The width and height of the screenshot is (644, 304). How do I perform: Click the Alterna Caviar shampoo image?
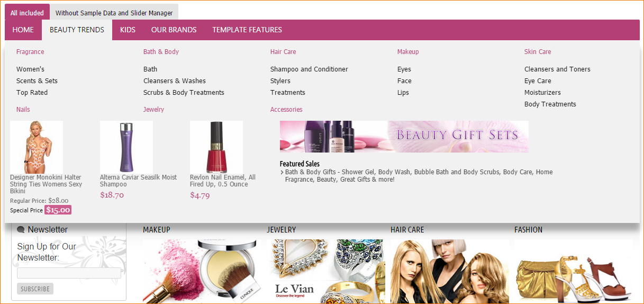(126, 147)
